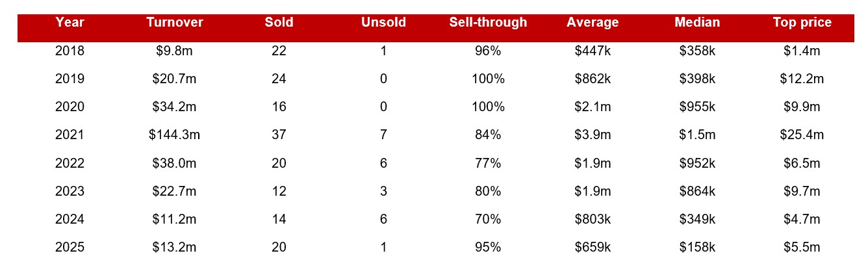868x275 pixels.
Task: Select the 2025 year cell
Action: click(x=70, y=247)
